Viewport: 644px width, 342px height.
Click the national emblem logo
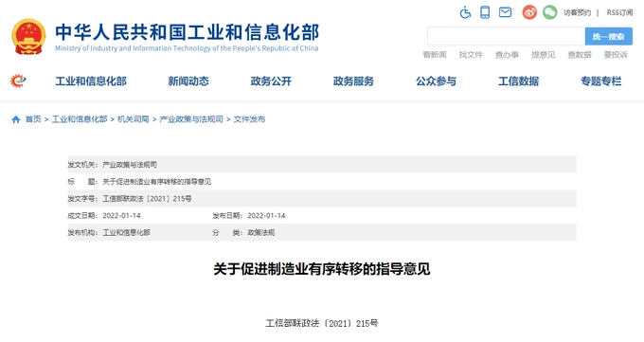(28, 37)
